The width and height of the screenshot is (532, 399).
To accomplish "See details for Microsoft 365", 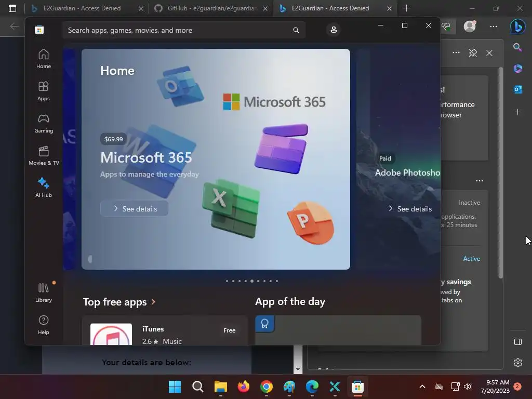I will click(134, 209).
